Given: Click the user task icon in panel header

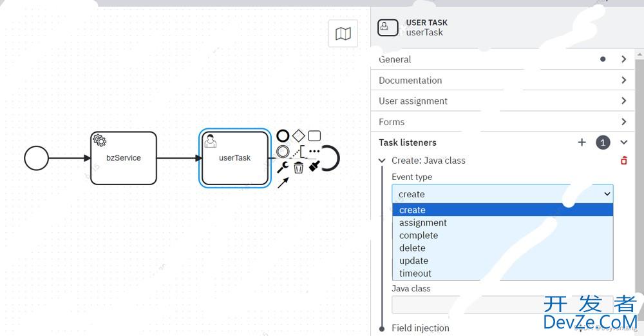Looking at the screenshot, I should coord(388,28).
